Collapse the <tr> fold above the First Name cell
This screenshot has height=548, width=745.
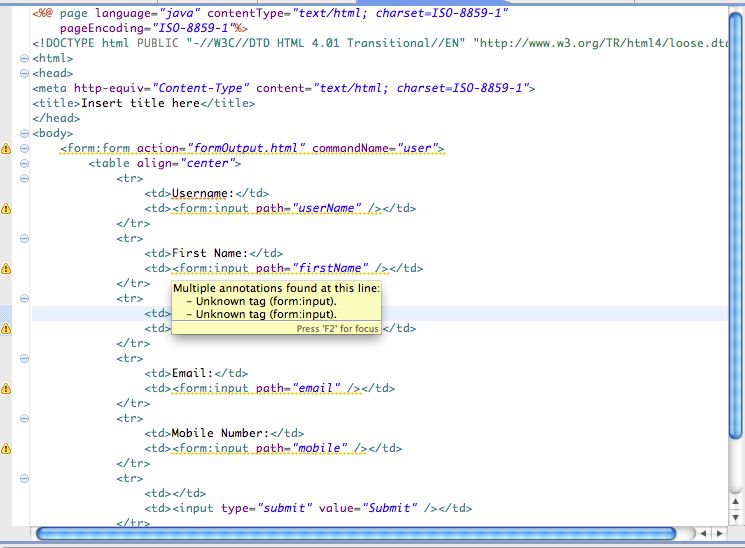click(x=24, y=239)
